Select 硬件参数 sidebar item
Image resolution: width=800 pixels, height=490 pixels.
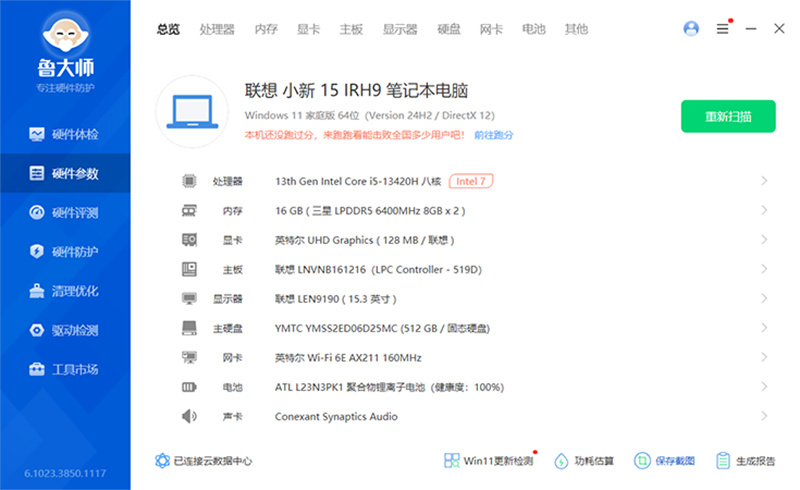pos(65,174)
